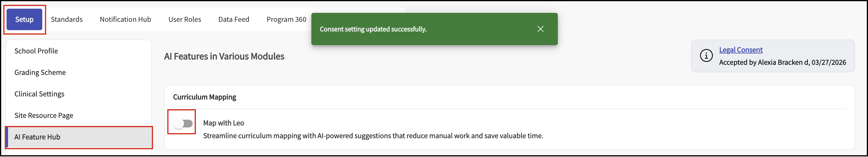
Task: Click the green consent success message text
Action: click(x=373, y=29)
